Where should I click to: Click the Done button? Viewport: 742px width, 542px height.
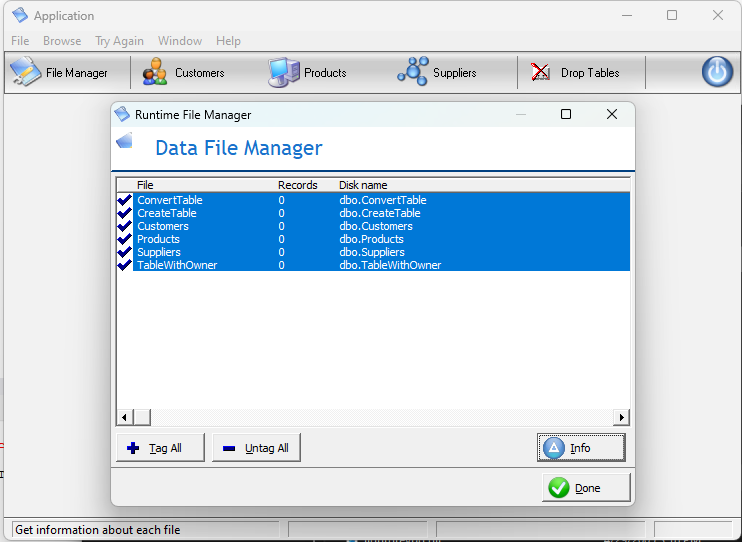pos(586,488)
